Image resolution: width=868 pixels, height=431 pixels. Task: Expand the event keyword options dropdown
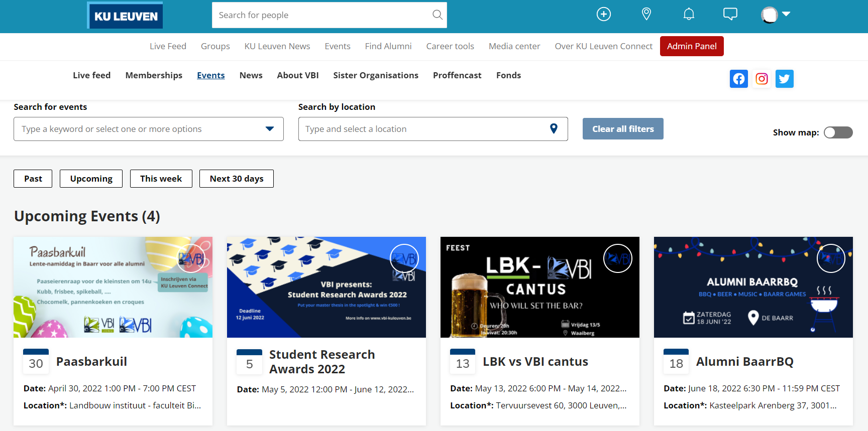coord(270,129)
